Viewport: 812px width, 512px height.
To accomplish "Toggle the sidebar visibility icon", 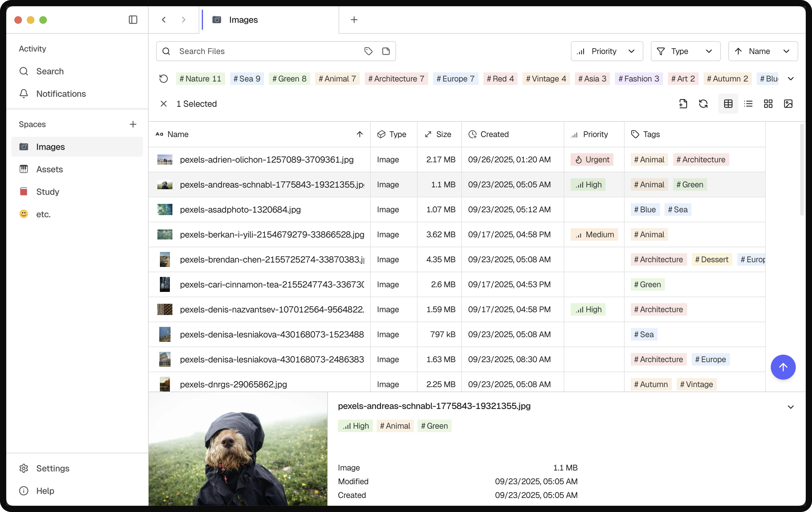I will pyautogui.click(x=132, y=20).
